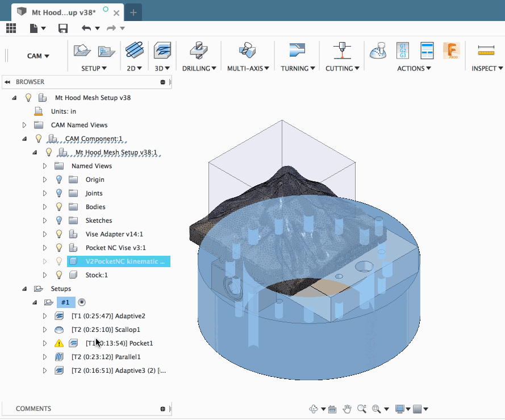Click the Look At icon

pos(332,409)
